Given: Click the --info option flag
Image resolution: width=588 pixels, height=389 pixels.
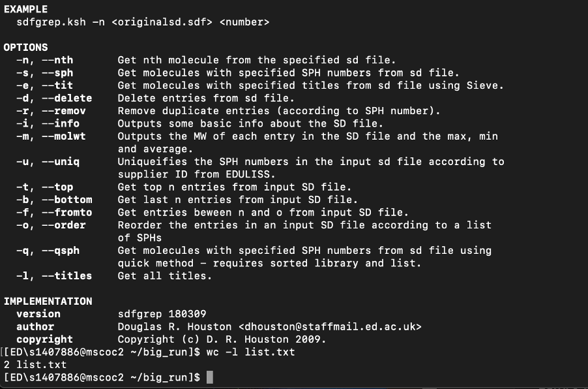Looking at the screenshot, I should pos(61,123).
